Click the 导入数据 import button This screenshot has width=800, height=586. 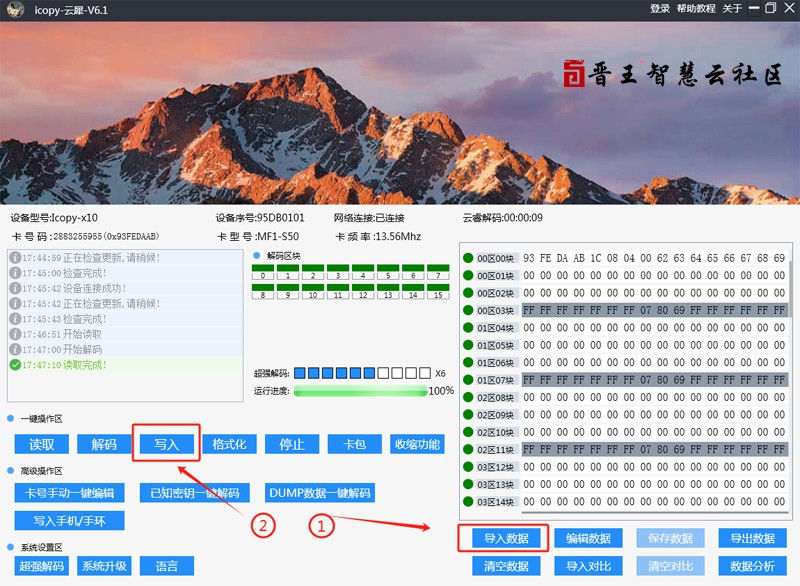tap(506, 538)
